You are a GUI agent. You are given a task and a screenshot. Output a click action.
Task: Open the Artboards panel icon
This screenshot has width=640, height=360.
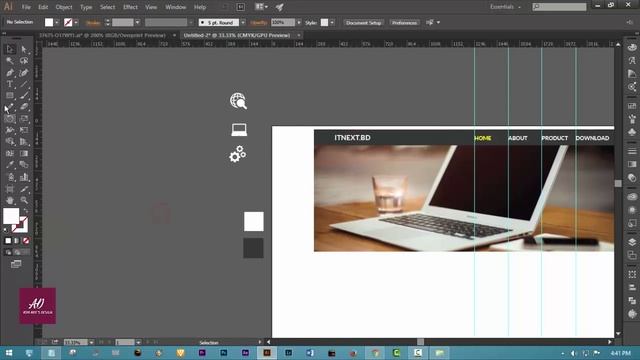pos(632,255)
